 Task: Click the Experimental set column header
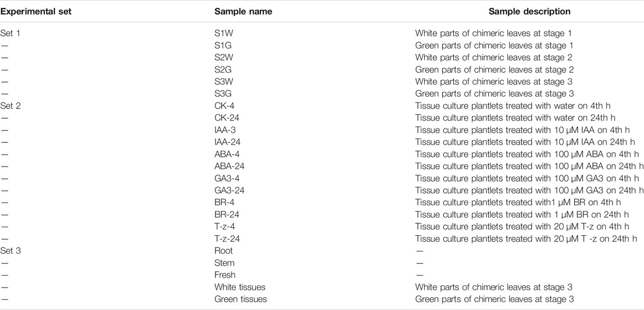(36, 11)
